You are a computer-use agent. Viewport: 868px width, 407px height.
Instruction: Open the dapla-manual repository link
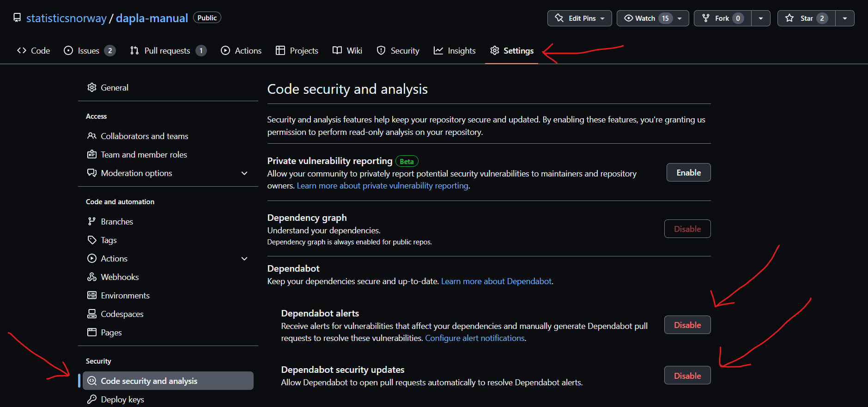pyautogui.click(x=152, y=18)
